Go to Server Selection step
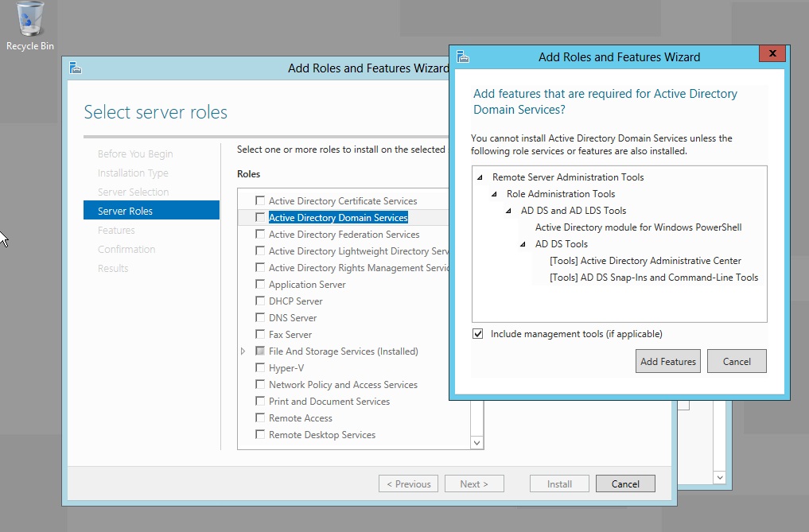The height and width of the screenshot is (532, 809). point(133,192)
